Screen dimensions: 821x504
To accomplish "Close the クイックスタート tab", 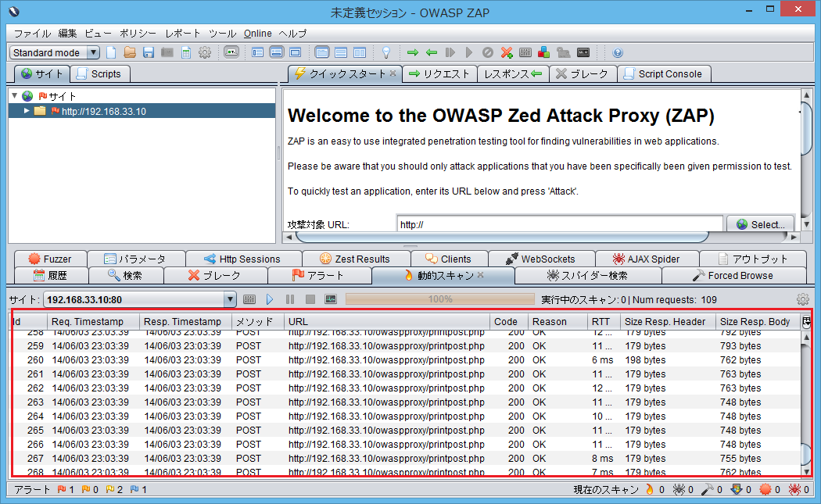I will pyautogui.click(x=393, y=73).
